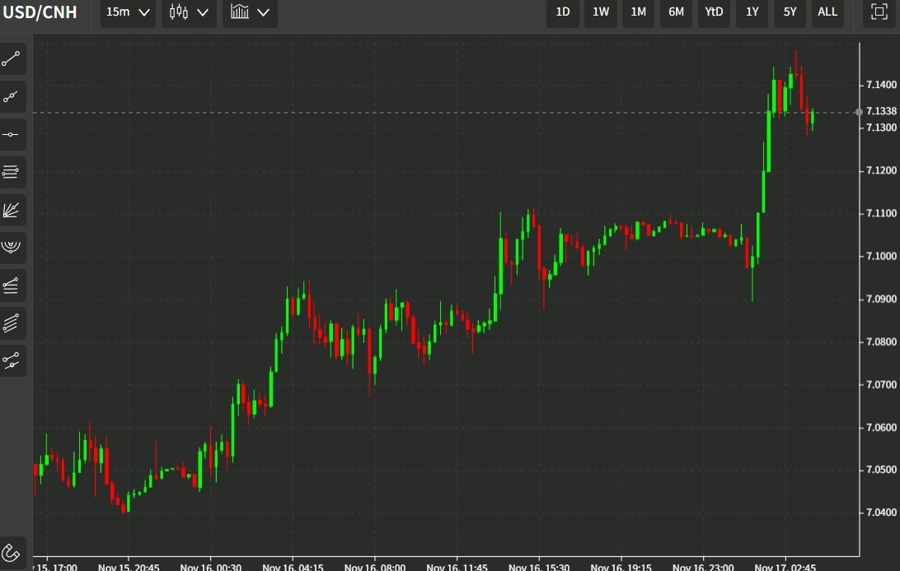The width and height of the screenshot is (900, 571).
Task: Click the Nov 16, 15:30 time label
Action: coord(539,567)
